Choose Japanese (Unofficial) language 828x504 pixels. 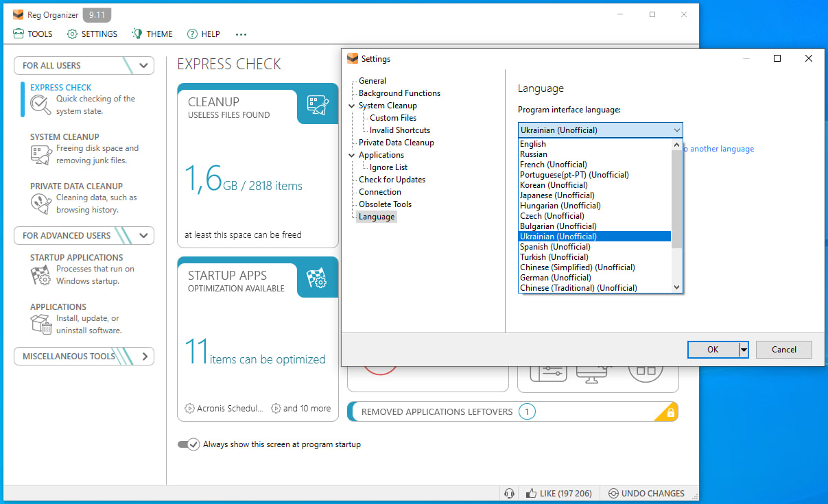pos(595,195)
